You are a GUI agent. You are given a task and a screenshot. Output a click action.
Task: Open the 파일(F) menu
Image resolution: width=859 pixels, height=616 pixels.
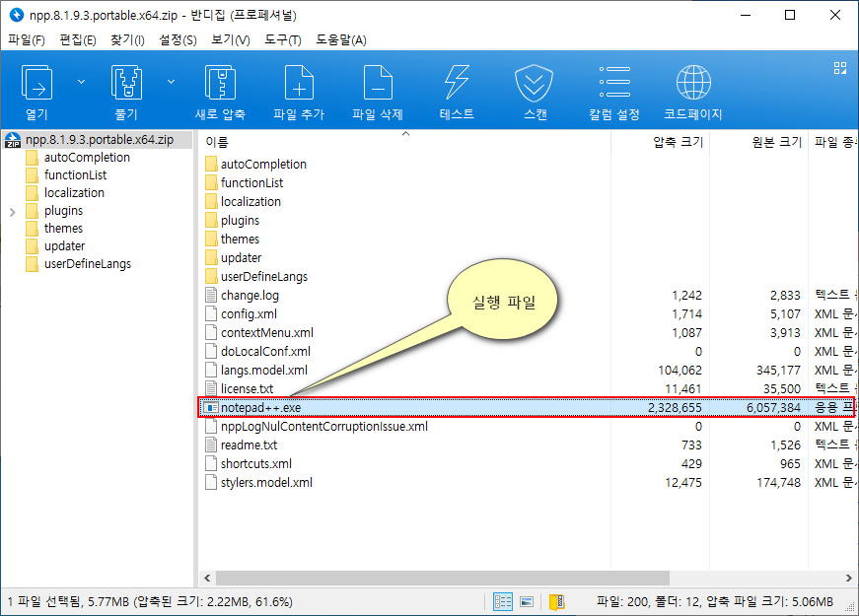(27, 40)
